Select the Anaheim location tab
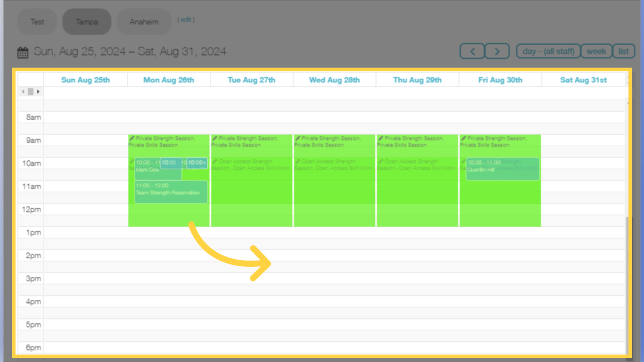Viewport: 644px width, 362px height. (x=144, y=22)
